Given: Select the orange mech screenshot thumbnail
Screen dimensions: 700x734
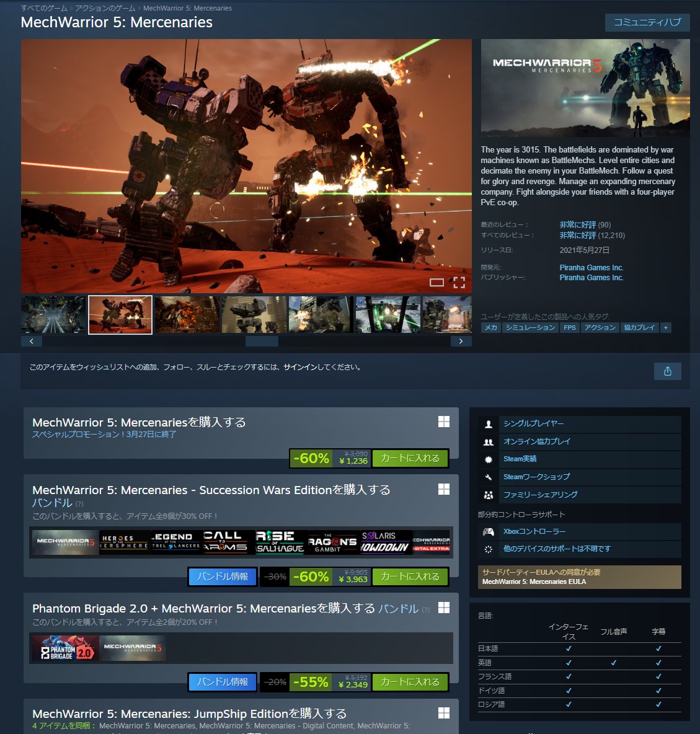Looking at the screenshot, I should click(x=187, y=314).
